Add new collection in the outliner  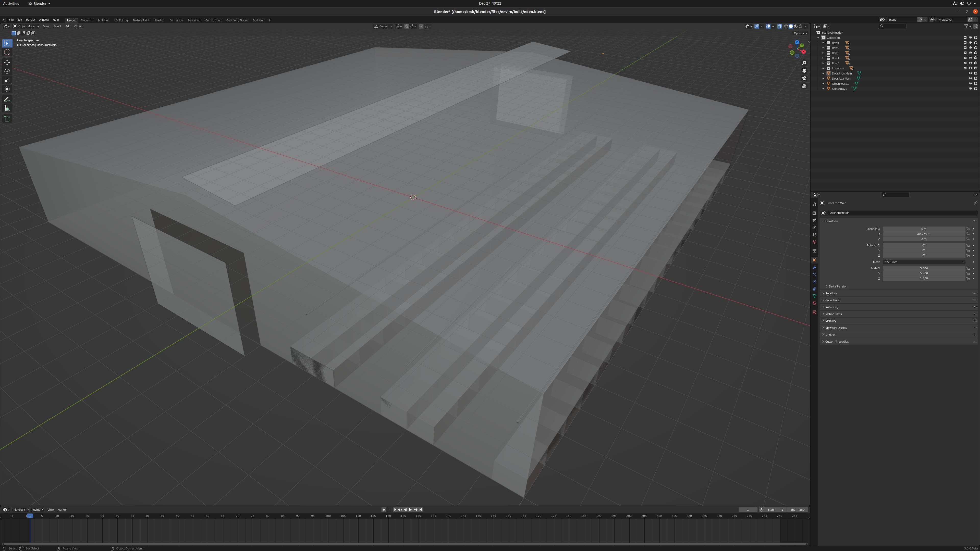pos(975,26)
